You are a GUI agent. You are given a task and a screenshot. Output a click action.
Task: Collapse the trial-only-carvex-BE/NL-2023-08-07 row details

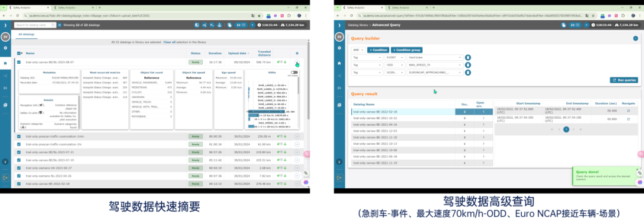(297, 63)
